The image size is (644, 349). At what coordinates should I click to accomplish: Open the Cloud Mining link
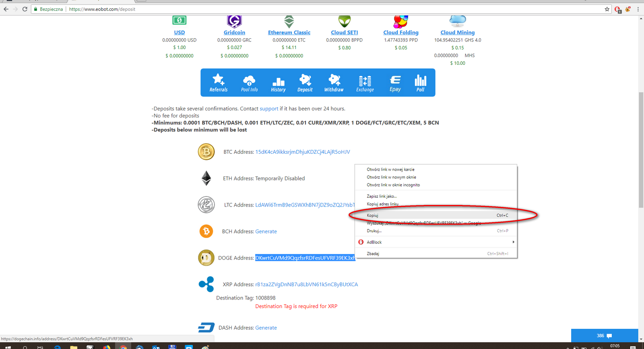click(x=458, y=32)
